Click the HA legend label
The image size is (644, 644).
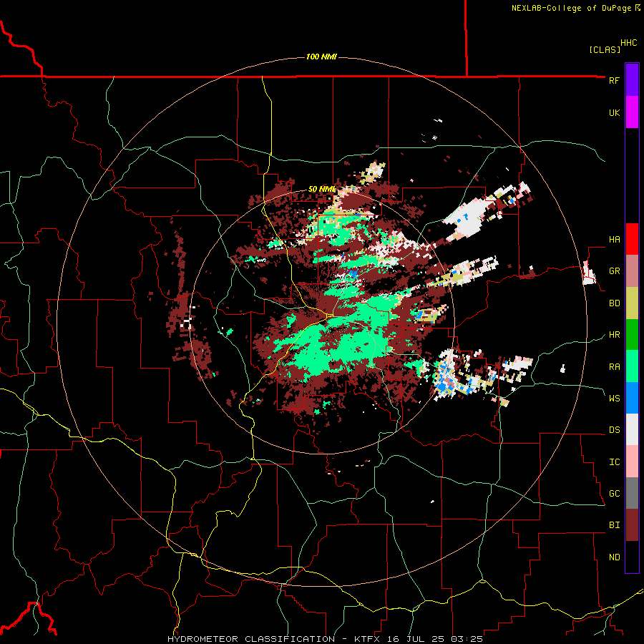614,239
